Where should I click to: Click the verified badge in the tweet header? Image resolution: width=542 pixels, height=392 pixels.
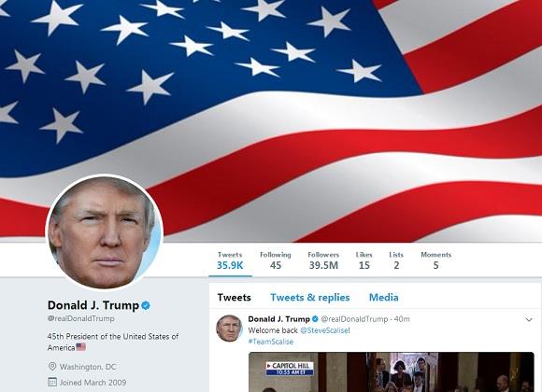point(315,319)
